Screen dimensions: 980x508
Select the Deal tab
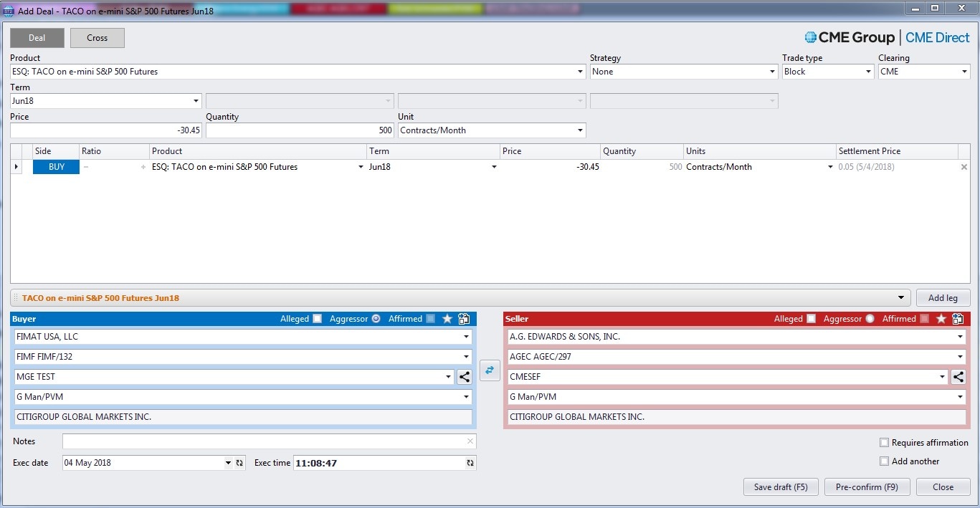[37, 38]
